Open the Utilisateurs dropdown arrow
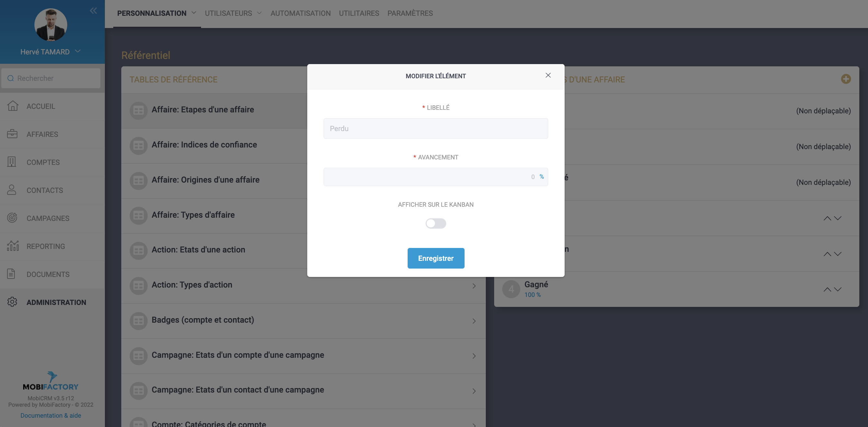The image size is (868, 427). click(259, 13)
